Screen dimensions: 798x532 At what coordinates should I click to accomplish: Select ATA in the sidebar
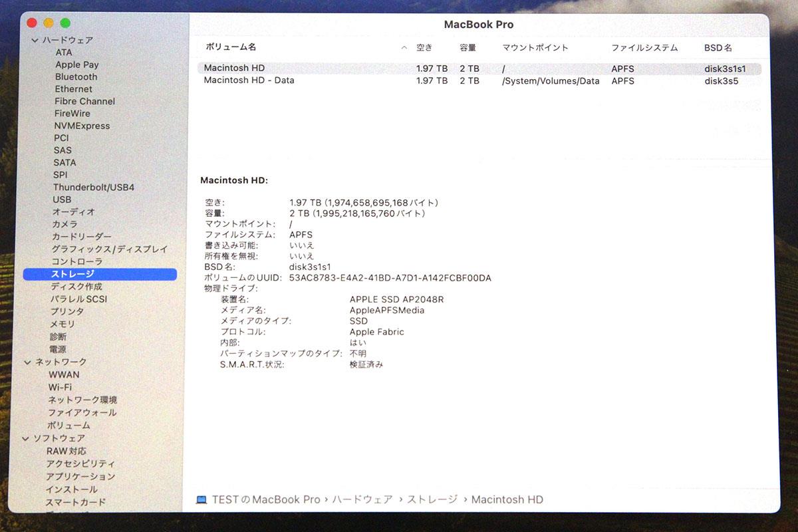point(64,53)
